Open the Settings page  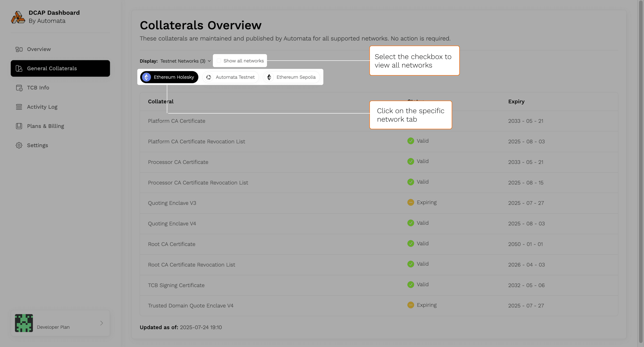coord(38,145)
